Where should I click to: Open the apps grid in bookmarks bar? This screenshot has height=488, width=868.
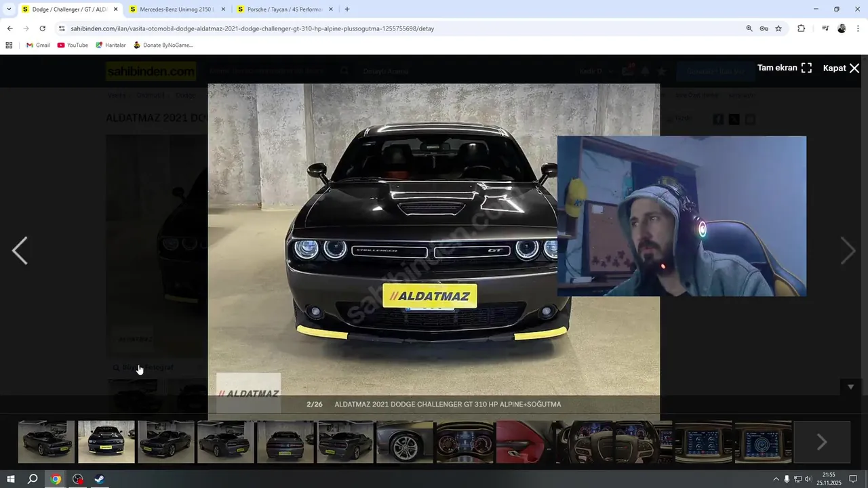click(9, 45)
